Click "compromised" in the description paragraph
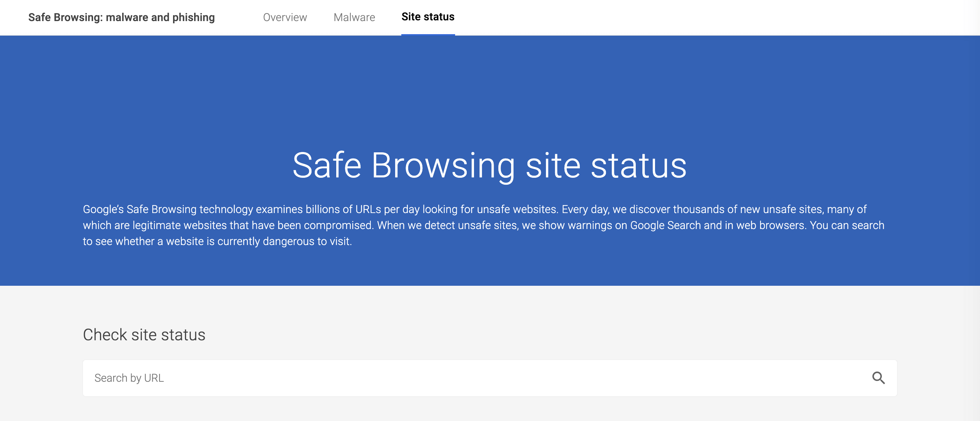The image size is (980, 421). (x=338, y=225)
